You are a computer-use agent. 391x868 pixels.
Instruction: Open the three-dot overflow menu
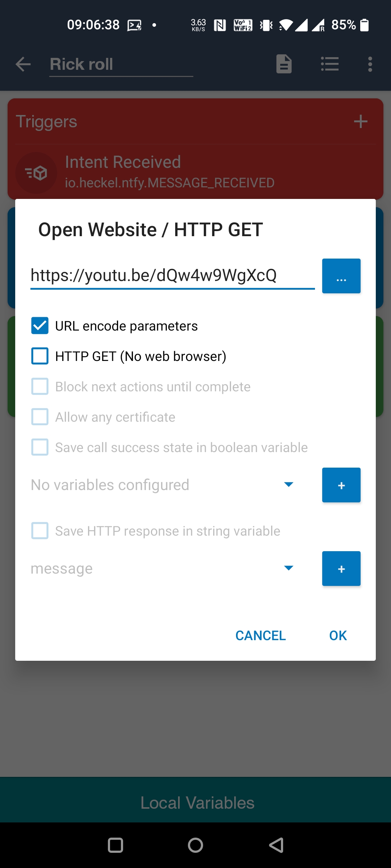coord(370,64)
